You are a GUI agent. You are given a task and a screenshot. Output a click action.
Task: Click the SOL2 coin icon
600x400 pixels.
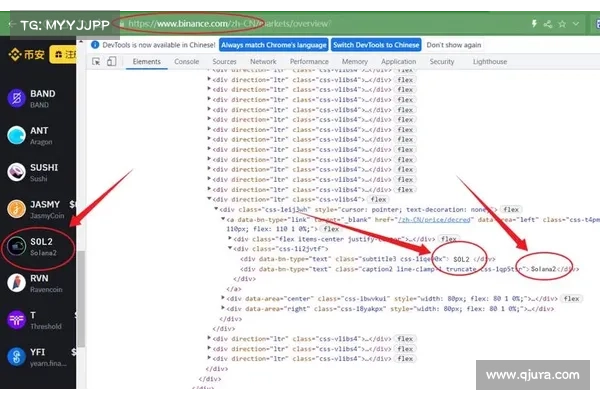[x=16, y=246]
